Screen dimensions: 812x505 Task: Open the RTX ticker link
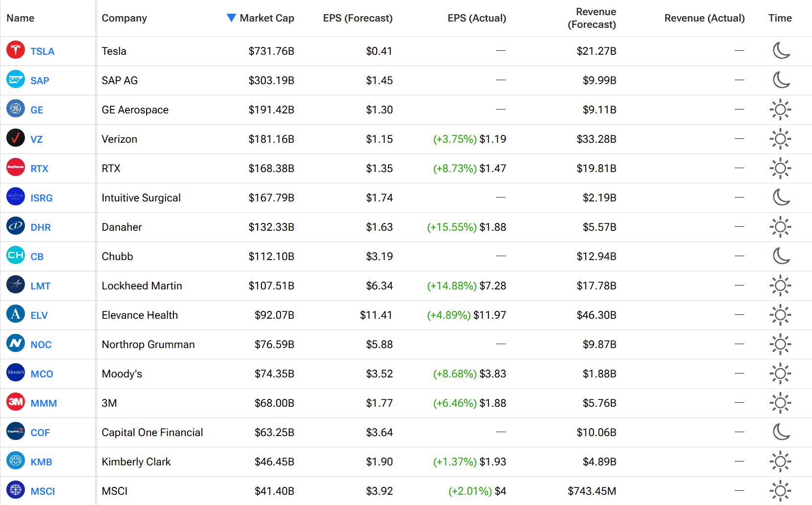(x=39, y=169)
